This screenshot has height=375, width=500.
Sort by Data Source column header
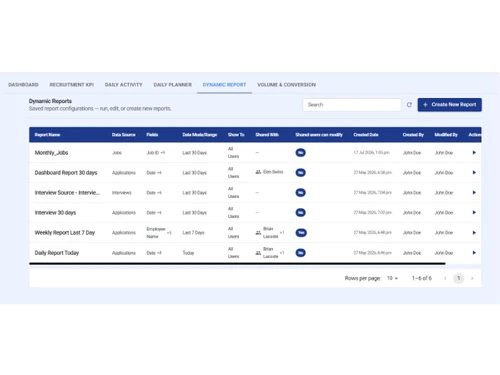pyautogui.click(x=124, y=135)
